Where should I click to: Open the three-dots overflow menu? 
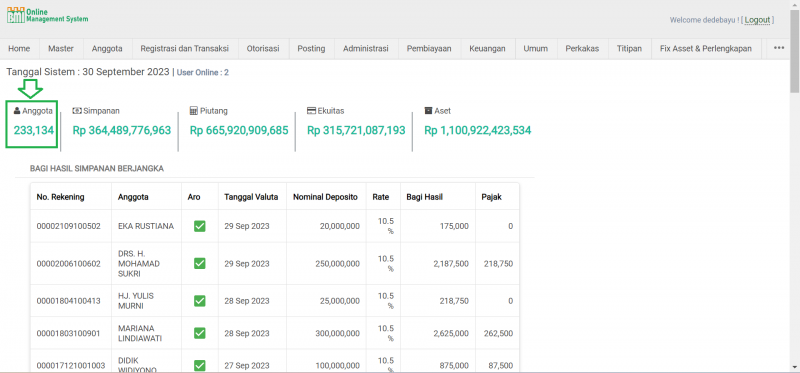[x=779, y=48]
